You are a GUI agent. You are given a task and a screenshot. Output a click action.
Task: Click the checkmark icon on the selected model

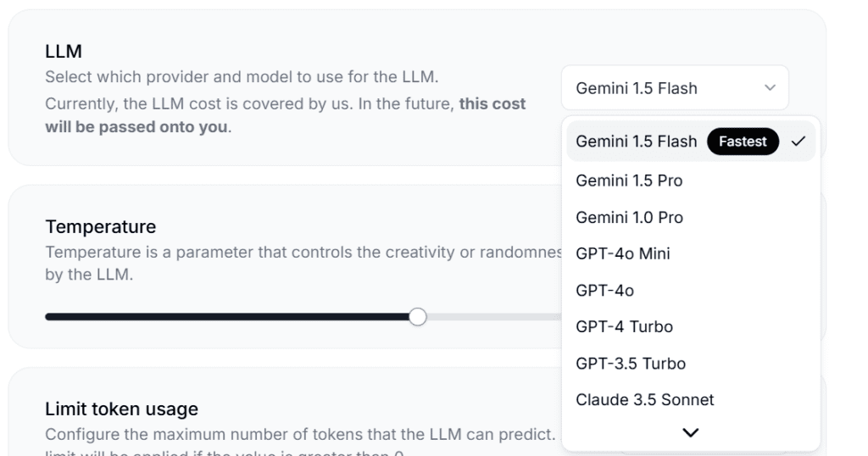click(798, 142)
